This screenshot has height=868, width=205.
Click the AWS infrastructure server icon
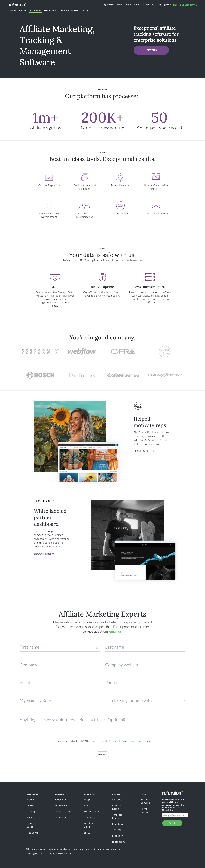(150, 277)
